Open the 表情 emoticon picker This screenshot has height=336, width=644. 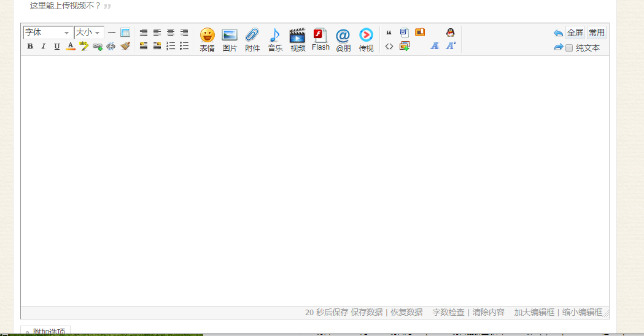[x=207, y=39]
